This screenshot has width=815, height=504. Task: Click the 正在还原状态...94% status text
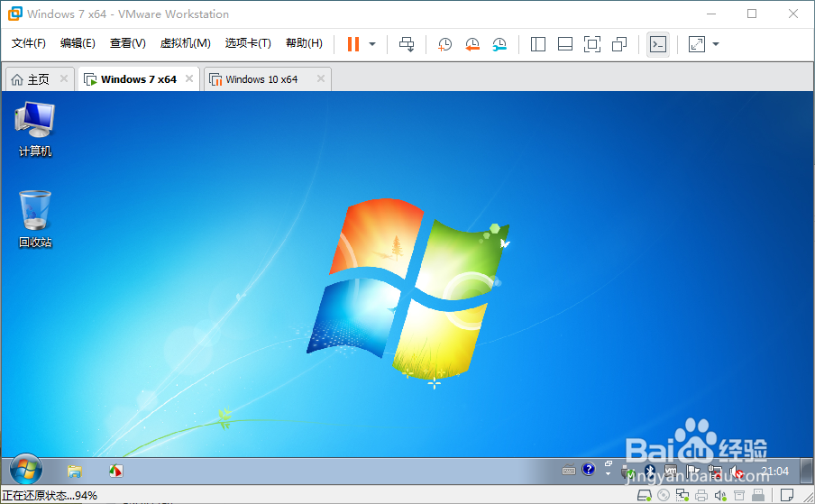50,496
